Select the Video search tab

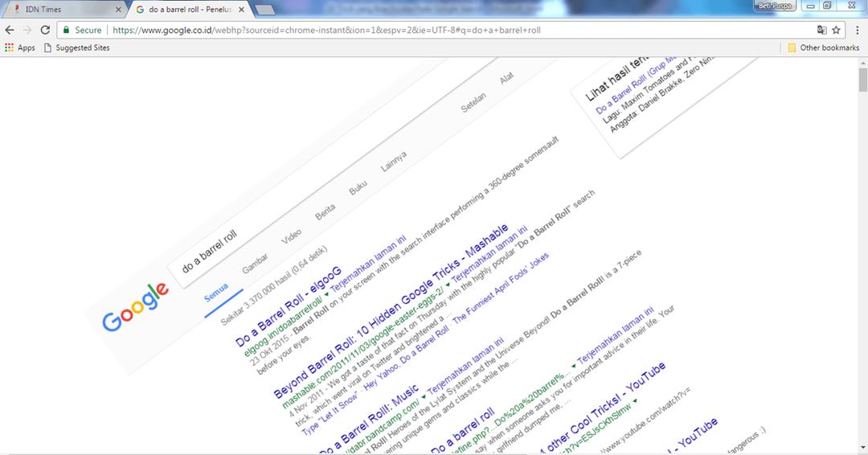(x=292, y=236)
